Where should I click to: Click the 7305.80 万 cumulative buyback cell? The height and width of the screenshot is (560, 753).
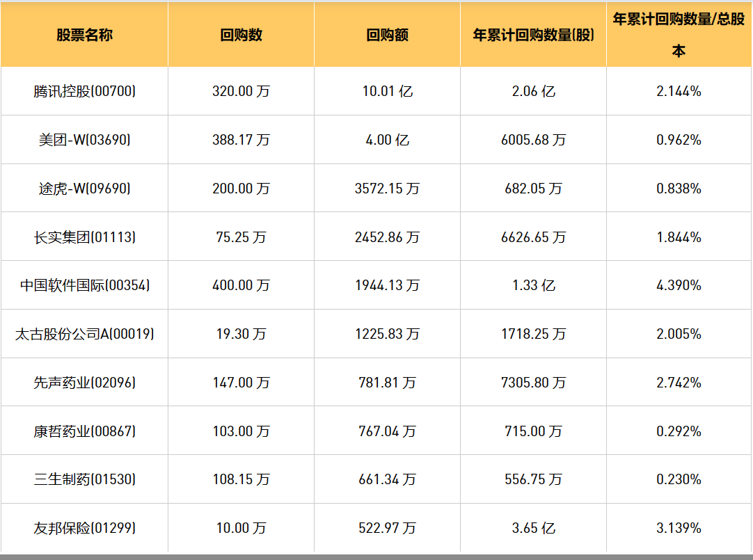coord(533,383)
